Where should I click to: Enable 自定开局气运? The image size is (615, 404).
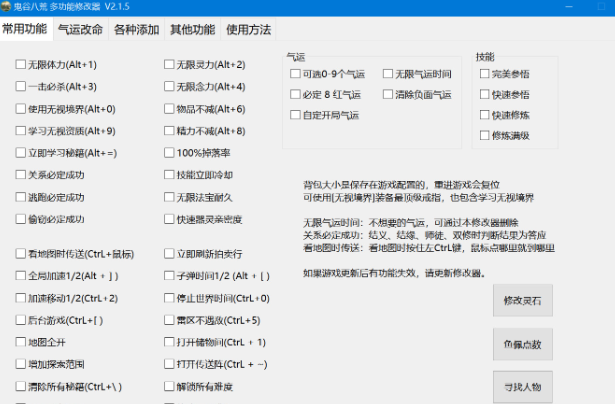pyautogui.click(x=295, y=115)
